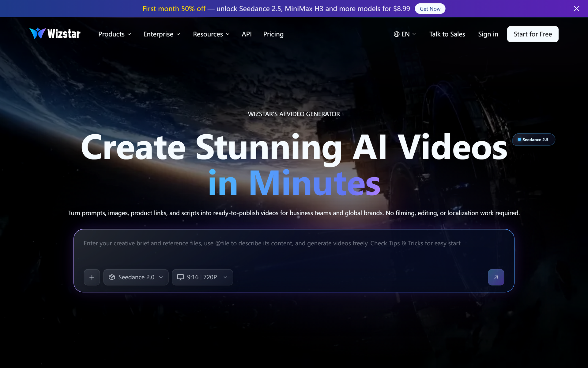Image resolution: width=588 pixels, height=368 pixels.
Task: Open the Pricing page
Action: 273,34
